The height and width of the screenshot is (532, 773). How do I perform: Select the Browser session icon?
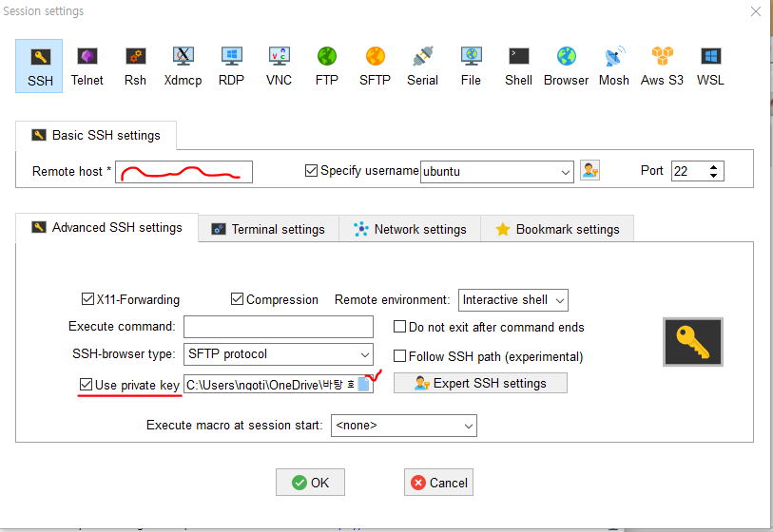click(x=567, y=66)
